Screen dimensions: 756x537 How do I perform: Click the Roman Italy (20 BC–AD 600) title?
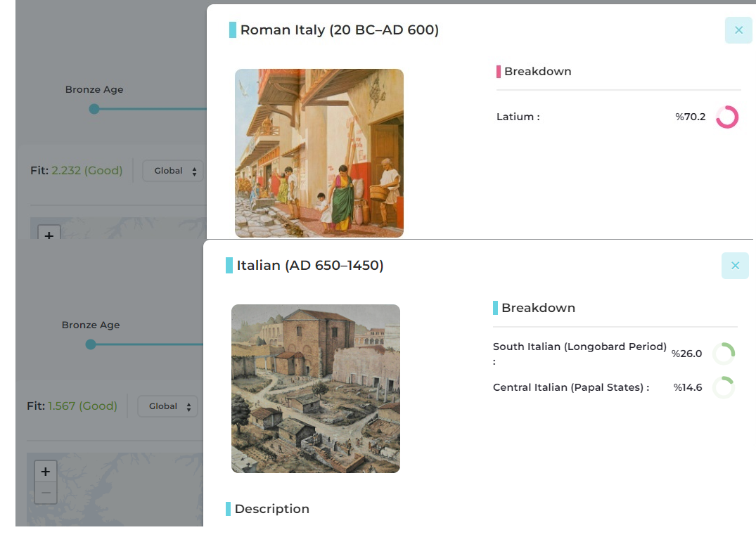click(340, 30)
